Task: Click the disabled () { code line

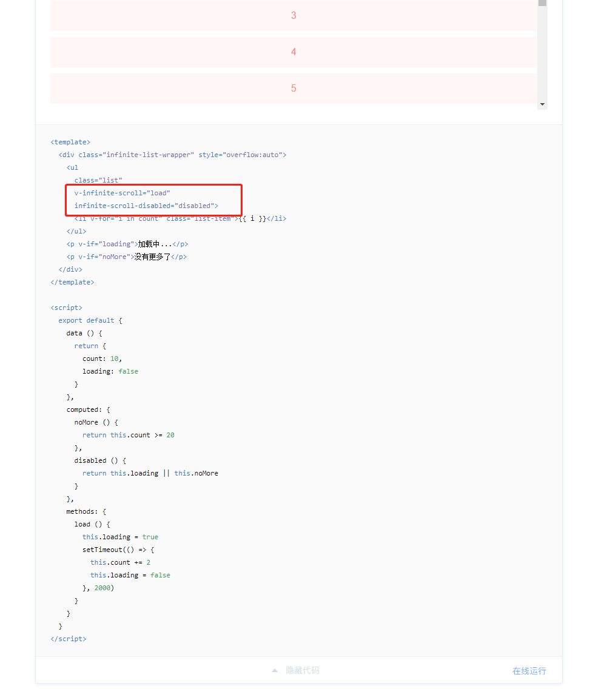Action: pyautogui.click(x=101, y=461)
